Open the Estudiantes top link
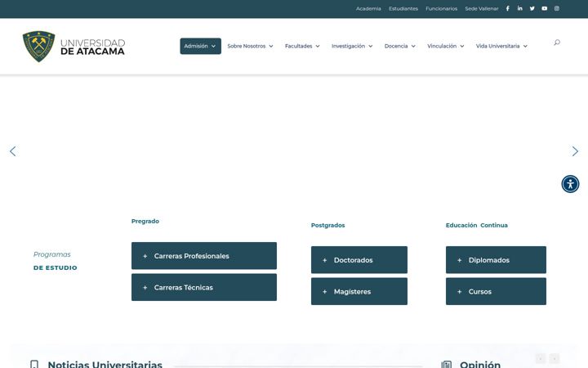This screenshot has height=368, width=588. pyautogui.click(x=403, y=9)
